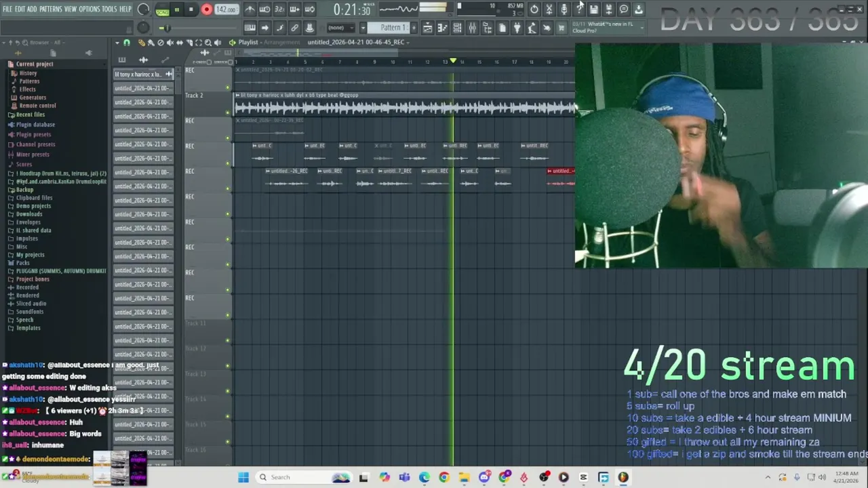Open the Channel rack view button
868x488 pixels.
pyautogui.click(x=457, y=28)
